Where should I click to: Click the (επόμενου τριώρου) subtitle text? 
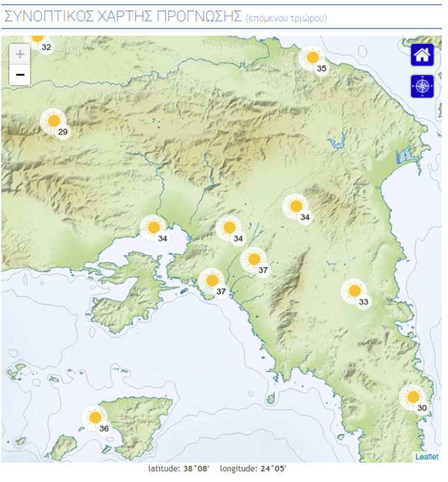pos(286,19)
